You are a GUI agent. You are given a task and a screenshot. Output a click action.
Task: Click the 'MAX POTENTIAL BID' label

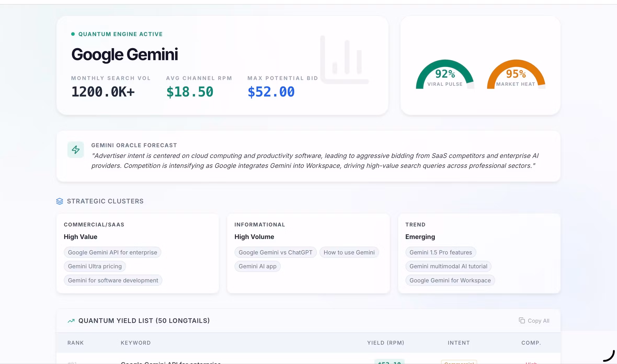coord(283,78)
